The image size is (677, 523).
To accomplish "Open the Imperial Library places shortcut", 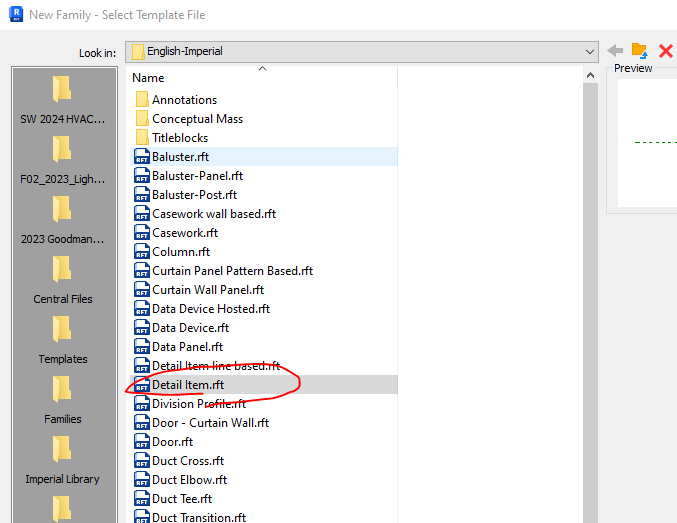I will (63, 460).
